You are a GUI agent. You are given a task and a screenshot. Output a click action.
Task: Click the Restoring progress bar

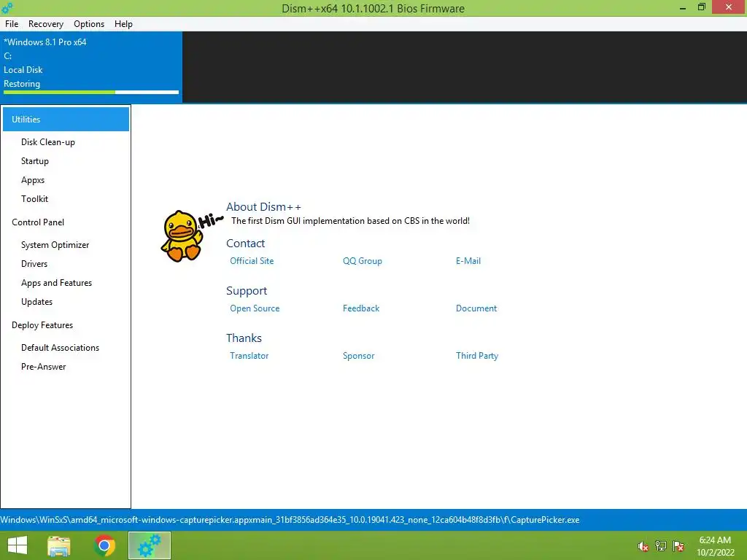tap(91, 93)
